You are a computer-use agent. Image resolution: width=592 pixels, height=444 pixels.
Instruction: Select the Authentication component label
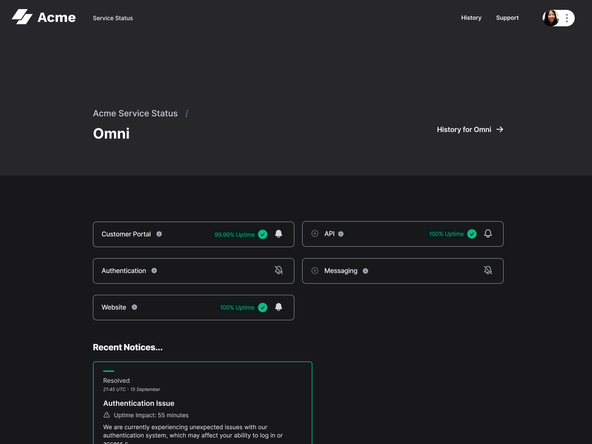[123, 271]
